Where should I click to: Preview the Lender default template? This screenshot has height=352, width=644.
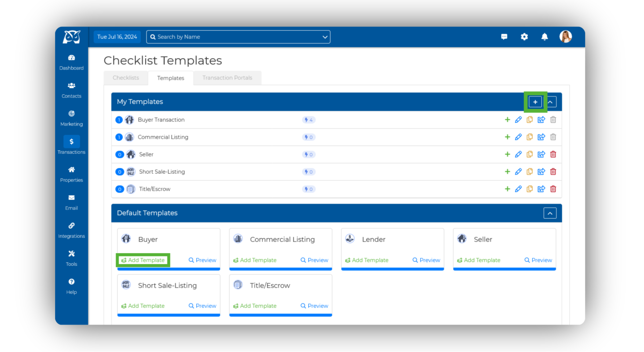(x=426, y=260)
